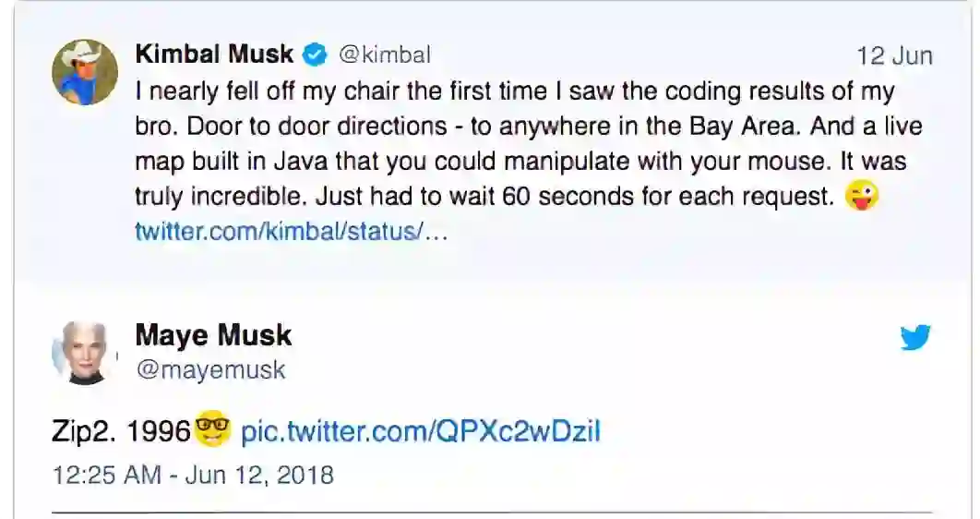Image resolution: width=980 pixels, height=519 pixels.
Task: Click the year 1996 in Maye's tweet
Action: pyautogui.click(x=158, y=431)
